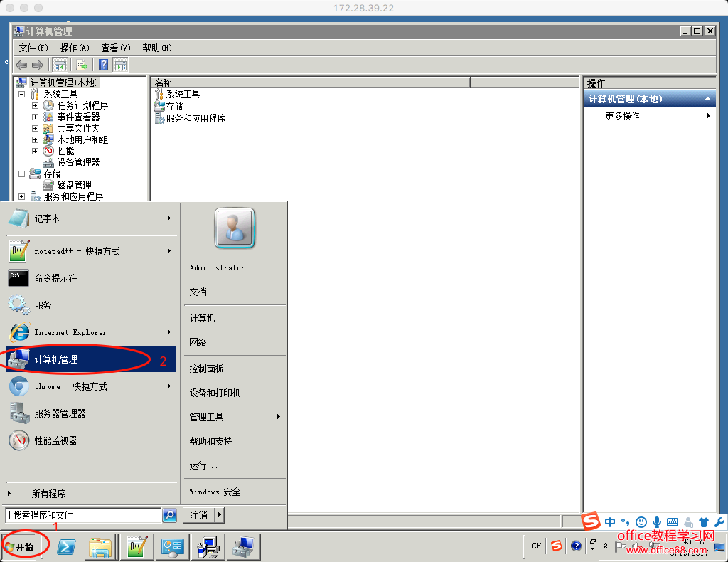Open 网络 in the Start menu
Screen dimensions: 728x562
tap(198, 342)
